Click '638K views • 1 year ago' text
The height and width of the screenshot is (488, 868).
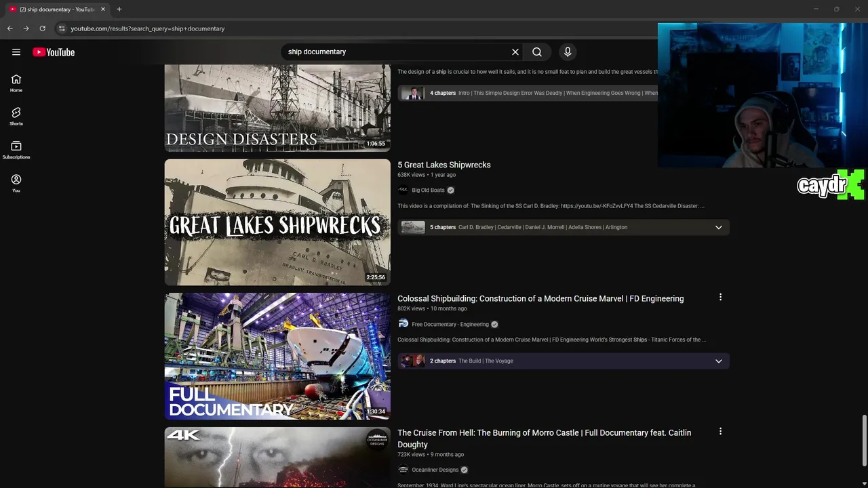pos(427,175)
